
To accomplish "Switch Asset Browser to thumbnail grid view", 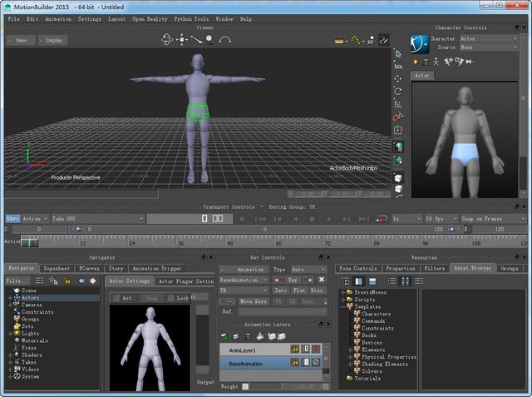I will 405,280.
